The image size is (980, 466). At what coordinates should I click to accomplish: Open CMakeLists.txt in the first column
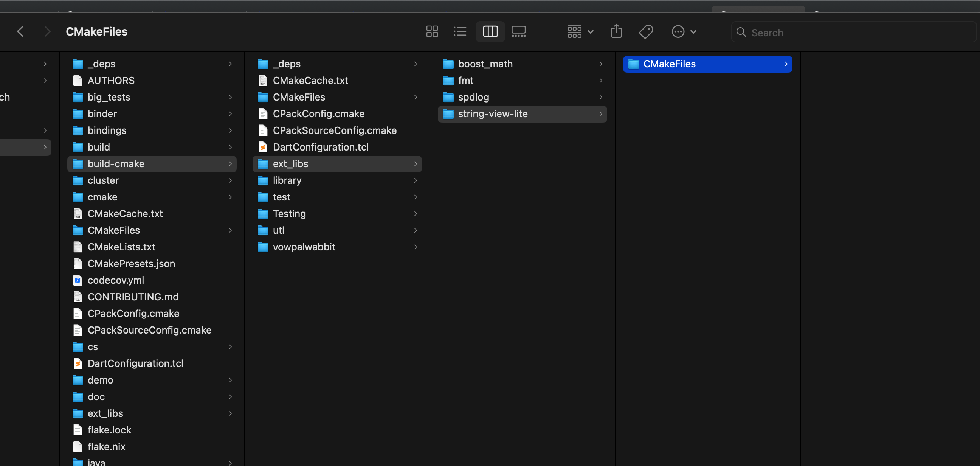121,247
